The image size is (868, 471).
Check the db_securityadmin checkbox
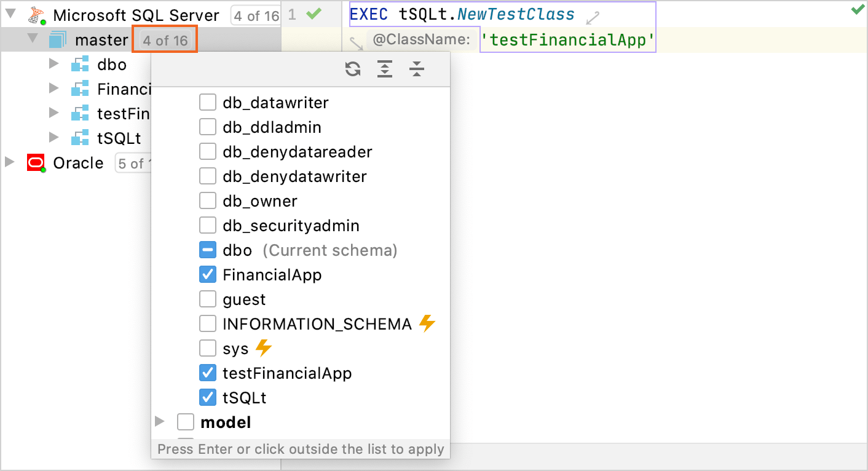(208, 225)
